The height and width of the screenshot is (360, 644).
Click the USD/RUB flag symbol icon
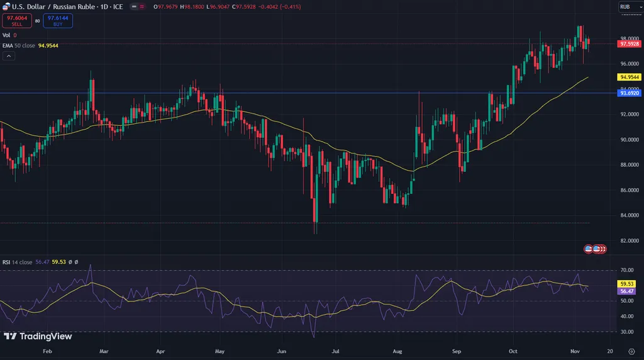tap(6, 7)
